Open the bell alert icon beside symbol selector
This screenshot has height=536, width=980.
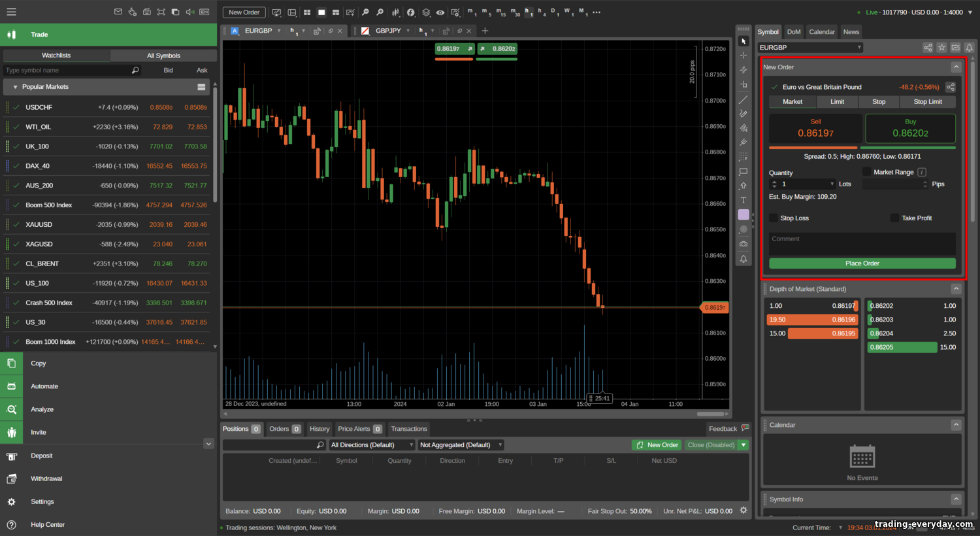point(970,48)
